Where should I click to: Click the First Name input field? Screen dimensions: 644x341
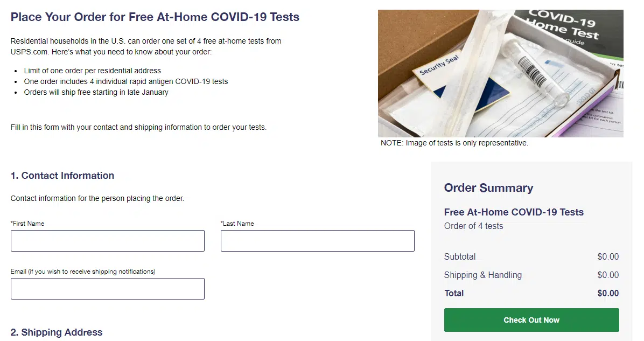click(x=107, y=240)
